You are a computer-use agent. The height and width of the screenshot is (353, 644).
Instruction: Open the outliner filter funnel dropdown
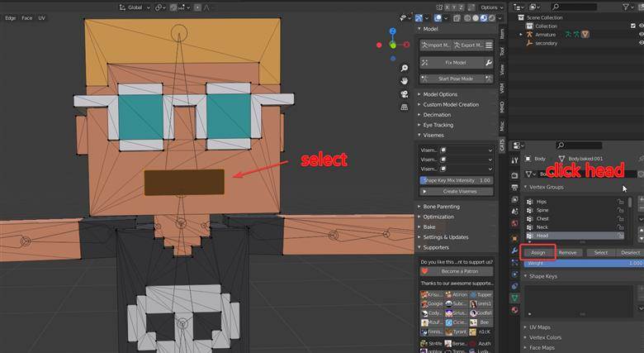click(628, 7)
